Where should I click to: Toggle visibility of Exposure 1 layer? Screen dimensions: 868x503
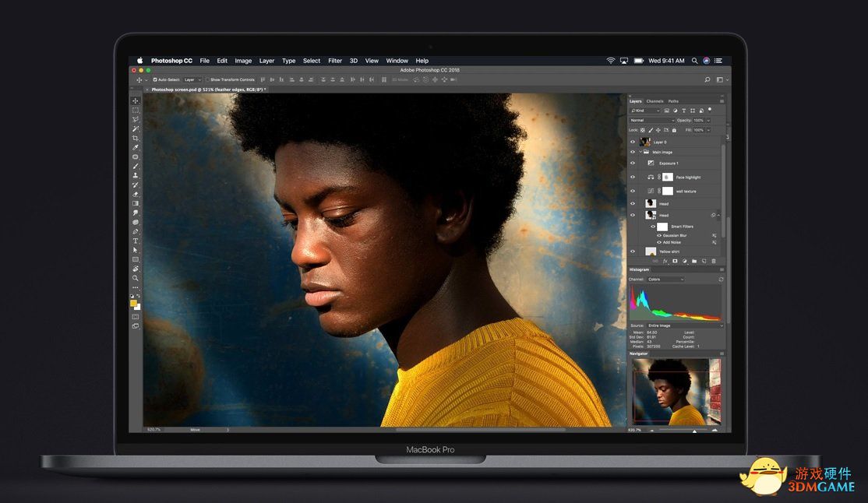tap(633, 164)
